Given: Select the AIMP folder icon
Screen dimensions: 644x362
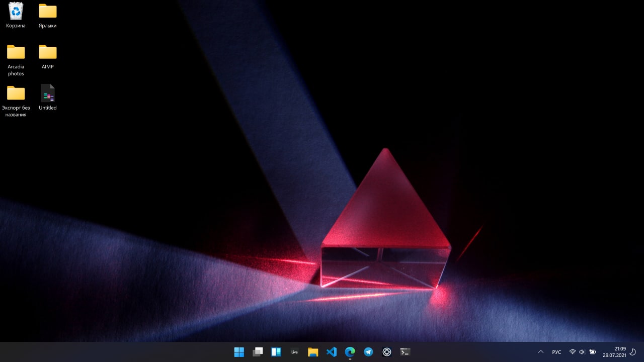Looking at the screenshot, I should coord(48,56).
